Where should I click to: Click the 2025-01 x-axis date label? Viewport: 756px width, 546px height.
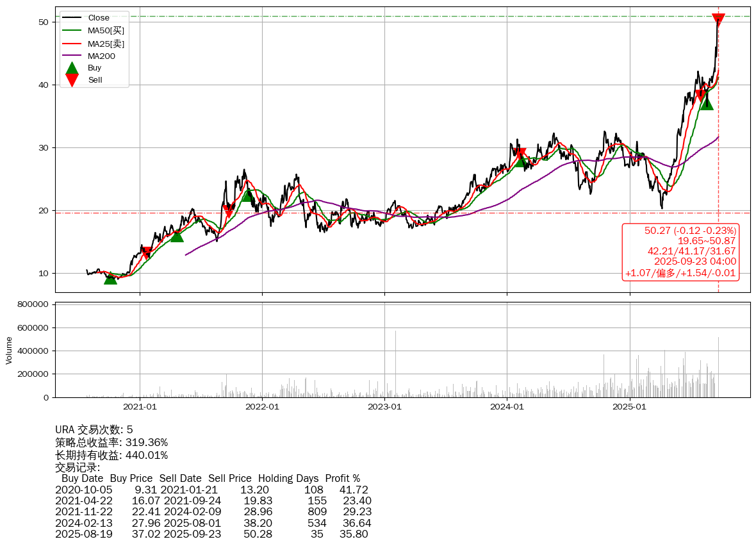[x=630, y=406]
